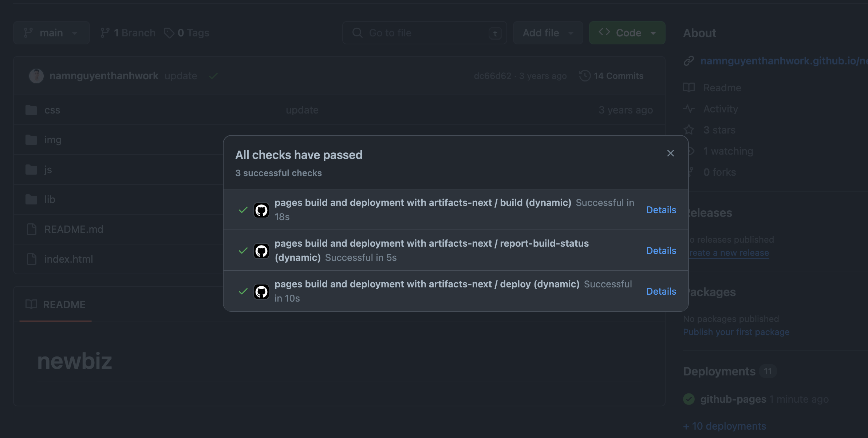This screenshot has height=438, width=868.
Task: View the 1 Branch link
Action: (128, 33)
